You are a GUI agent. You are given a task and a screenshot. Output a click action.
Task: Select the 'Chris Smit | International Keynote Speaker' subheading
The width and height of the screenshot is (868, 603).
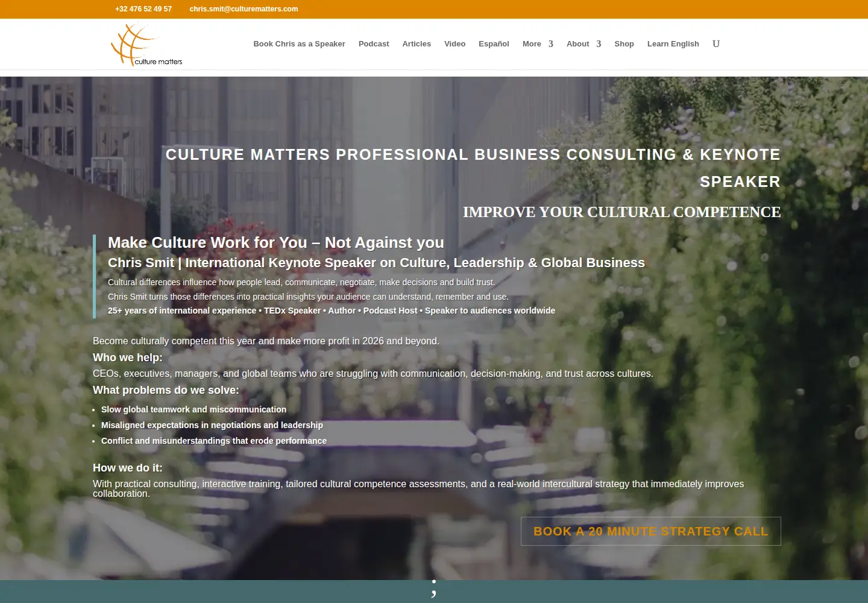(x=376, y=263)
